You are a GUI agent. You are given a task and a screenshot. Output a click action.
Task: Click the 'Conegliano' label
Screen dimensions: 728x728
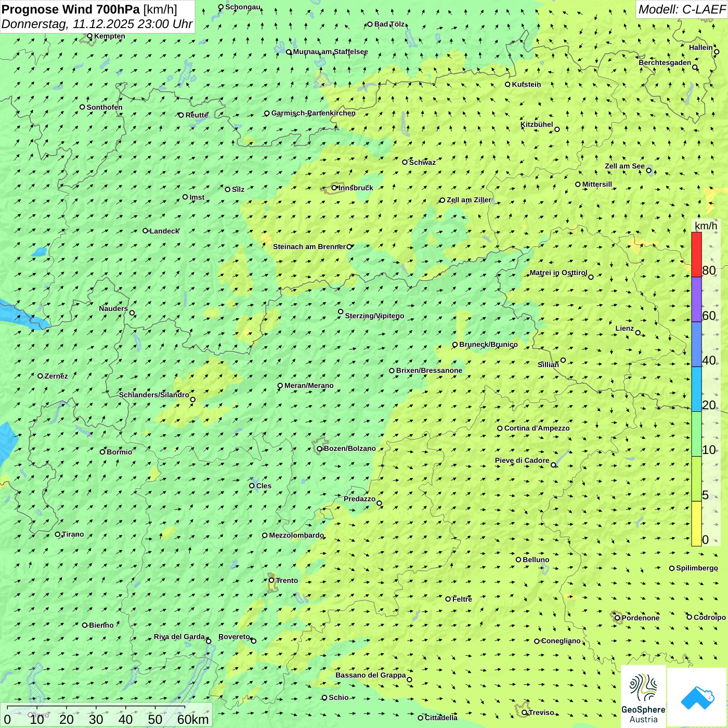pyautogui.click(x=561, y=641)
